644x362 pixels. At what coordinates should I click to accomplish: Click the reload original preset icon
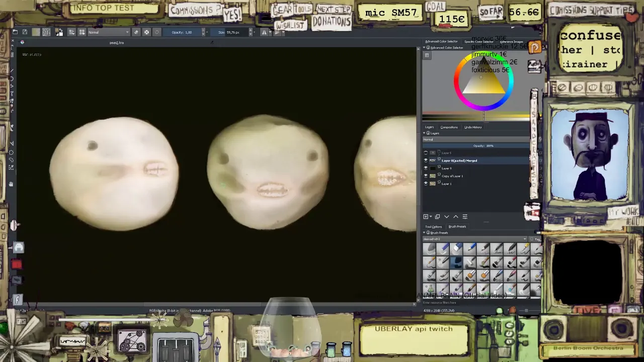click(157, 32)
